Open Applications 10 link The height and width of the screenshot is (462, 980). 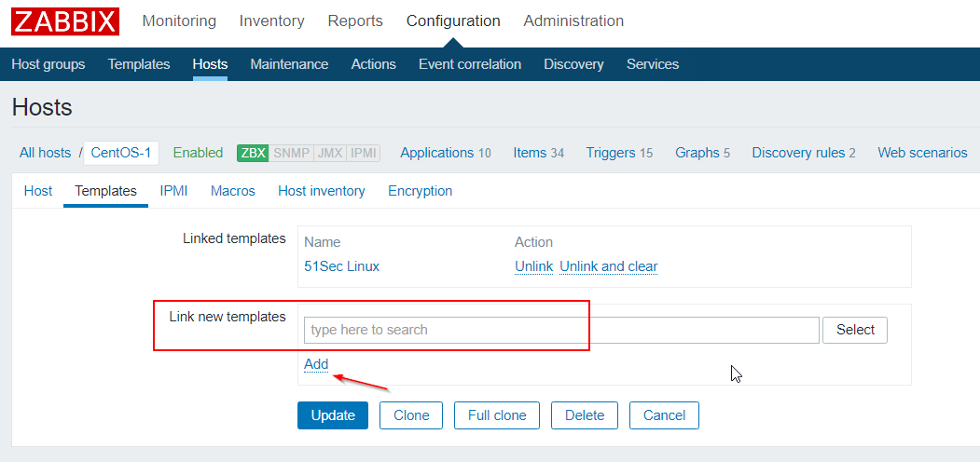click(446, 153)
